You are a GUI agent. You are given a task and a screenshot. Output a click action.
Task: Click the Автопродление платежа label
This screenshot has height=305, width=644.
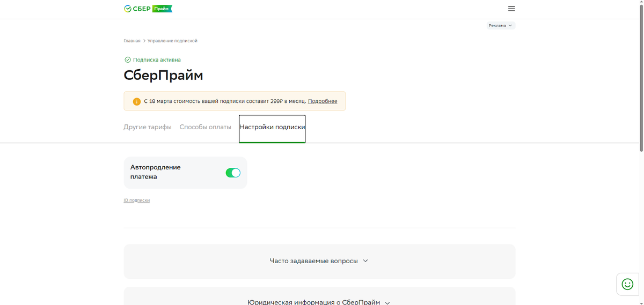click(x=156, y=172)
